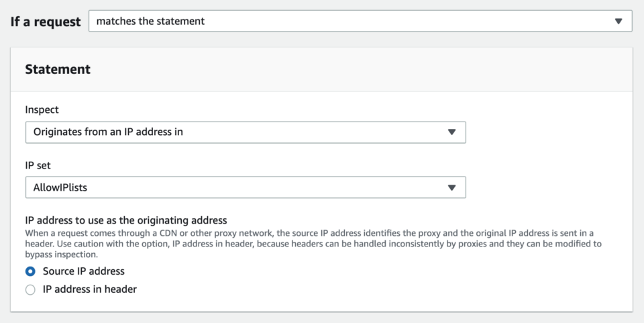Click the 'If a request' label
644x323 pixels.
click(x=46, y=21)
